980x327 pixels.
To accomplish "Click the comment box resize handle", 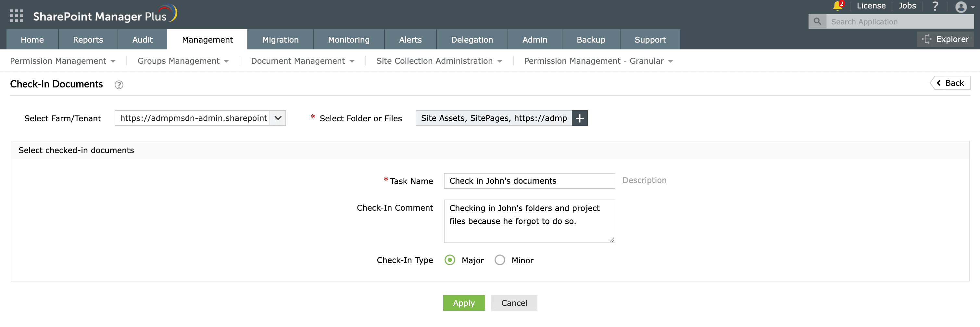I will coord(611,240).
